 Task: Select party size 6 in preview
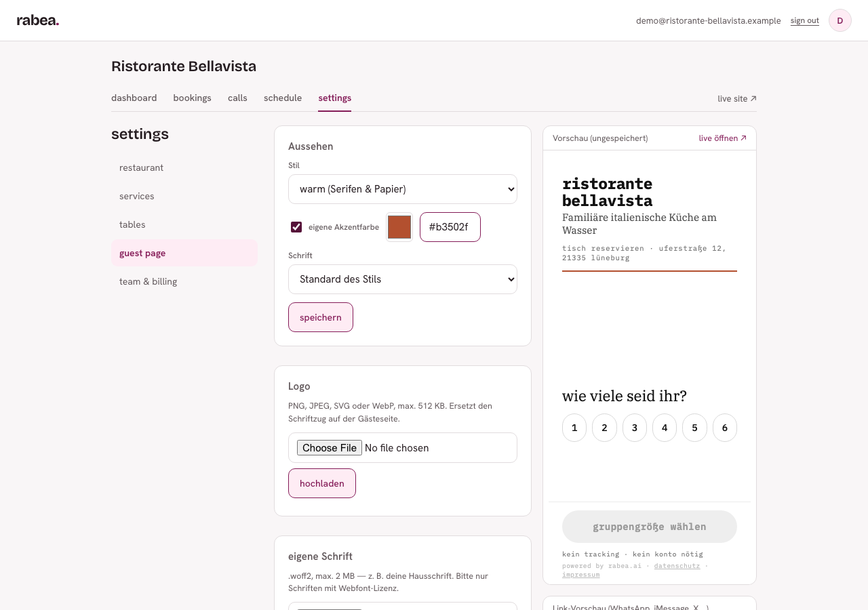[x=725, y=428]
